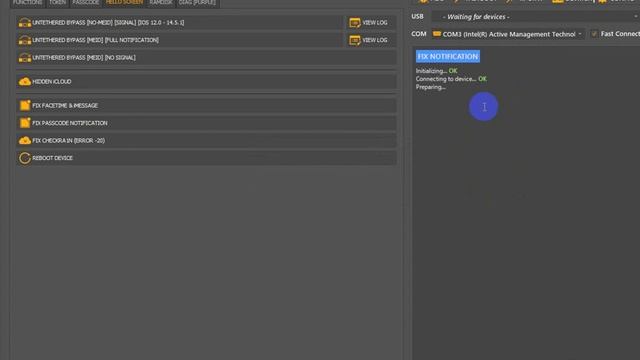The image size is (640, 360).
Task: Click the Hidden iCloud cloud icon
Action: [x=24, y=82]
